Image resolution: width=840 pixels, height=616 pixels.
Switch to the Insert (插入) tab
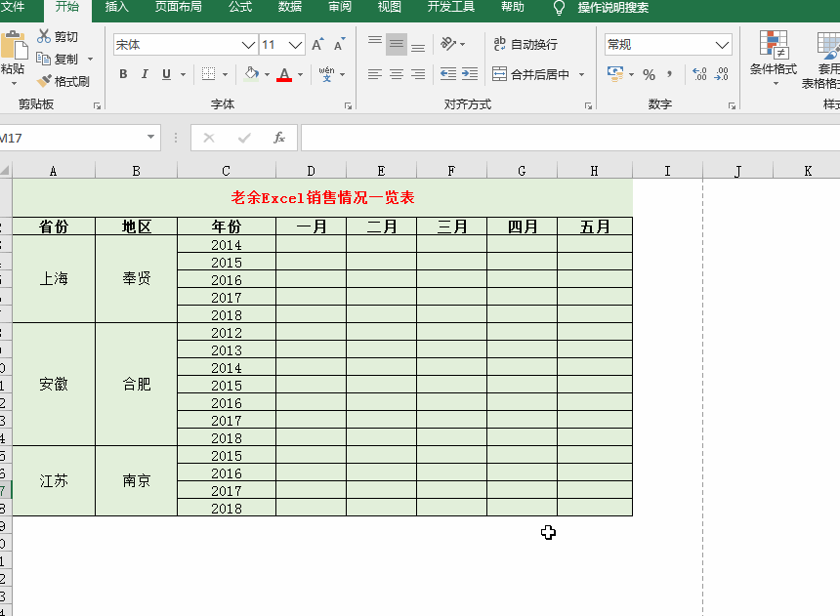(117, 7)
